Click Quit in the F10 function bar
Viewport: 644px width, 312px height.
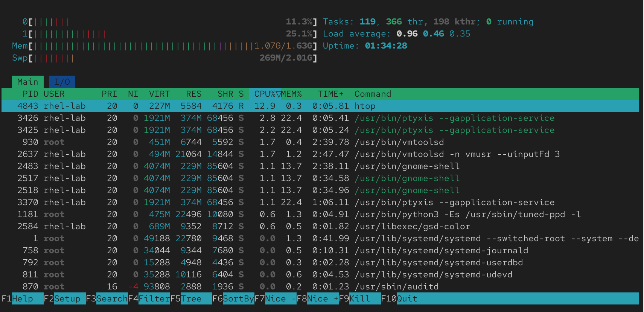coord(400,298)
